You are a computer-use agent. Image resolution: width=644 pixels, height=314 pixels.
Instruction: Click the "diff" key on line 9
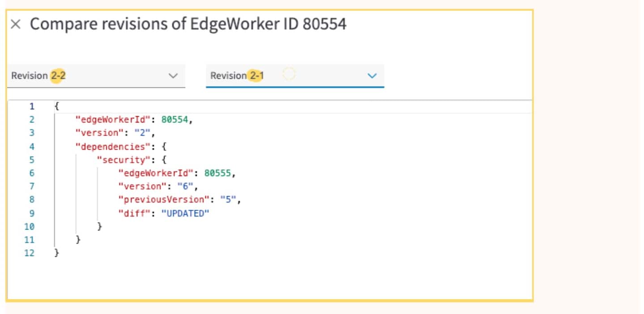(133, 214)
